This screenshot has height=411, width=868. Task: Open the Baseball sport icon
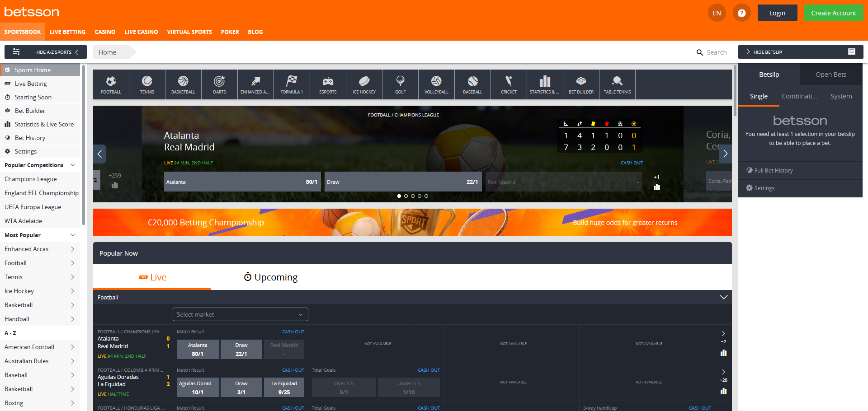click(x=472, y=84)
